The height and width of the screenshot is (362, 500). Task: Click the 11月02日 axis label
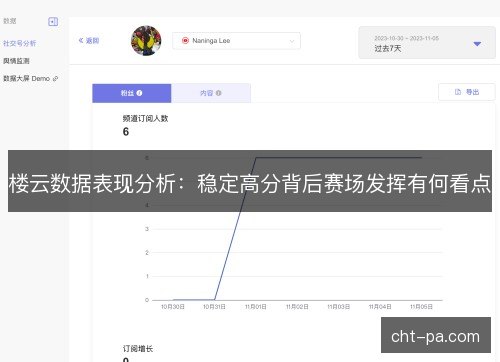[x=297, y=307]
